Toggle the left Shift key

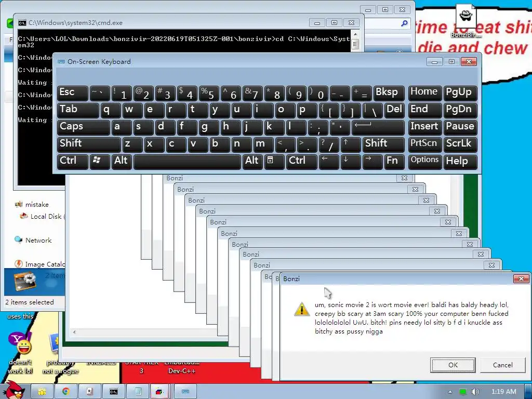tap(89, 144)
